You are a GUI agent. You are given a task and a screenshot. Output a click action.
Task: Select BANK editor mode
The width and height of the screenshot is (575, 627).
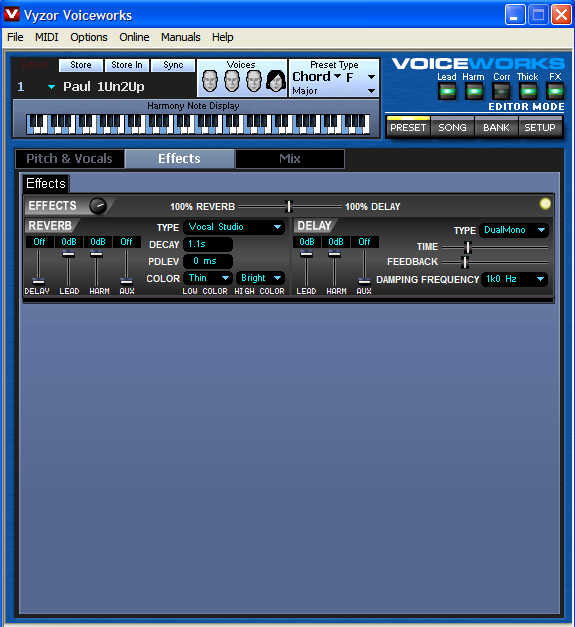[496, 128]
